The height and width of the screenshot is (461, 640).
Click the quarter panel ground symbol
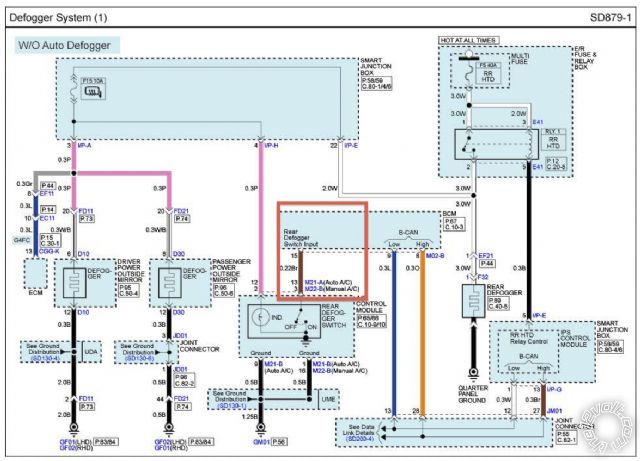point(473,373)
